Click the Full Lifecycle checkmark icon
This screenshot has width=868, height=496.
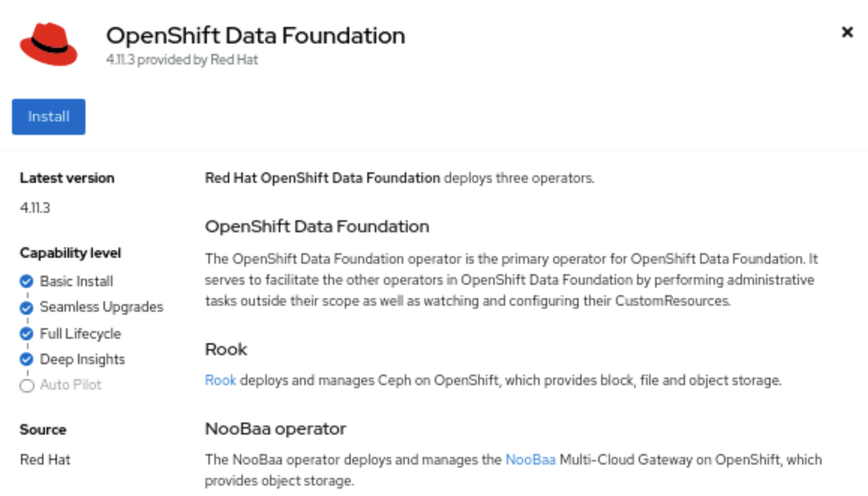pyautogui.click(x=26, y=334)
